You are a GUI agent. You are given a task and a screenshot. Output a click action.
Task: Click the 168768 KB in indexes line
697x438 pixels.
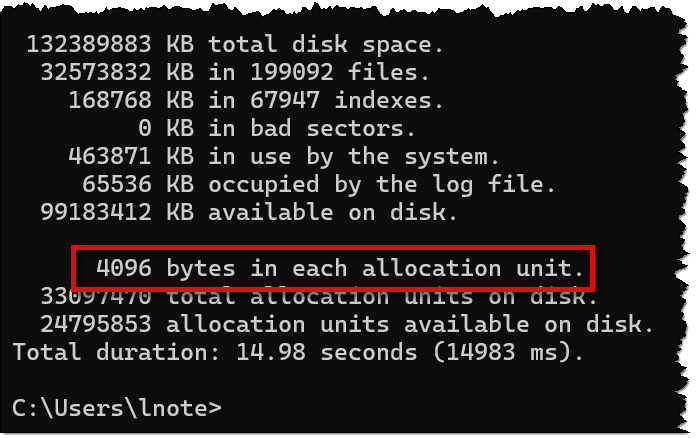(256, 100)
